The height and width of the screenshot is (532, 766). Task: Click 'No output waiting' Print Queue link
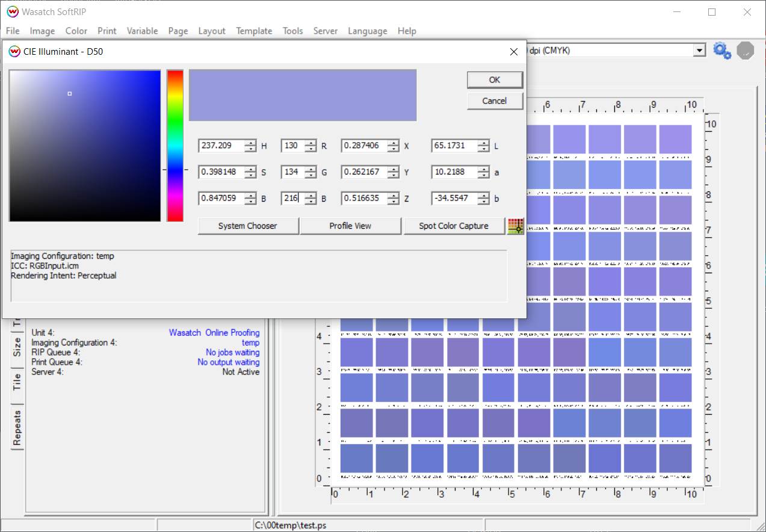point(229,362)
